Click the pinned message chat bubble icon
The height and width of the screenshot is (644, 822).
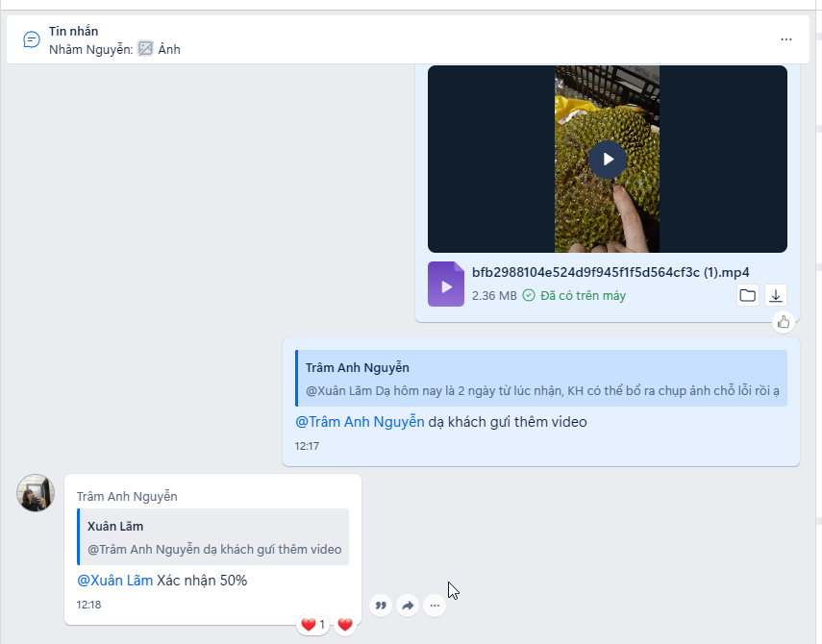(x=32, y=39)
